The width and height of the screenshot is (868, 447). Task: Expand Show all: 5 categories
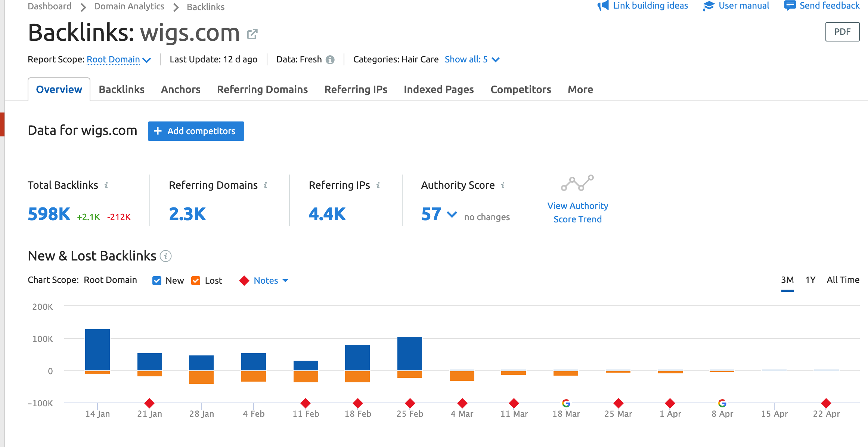tap(472, 60)
